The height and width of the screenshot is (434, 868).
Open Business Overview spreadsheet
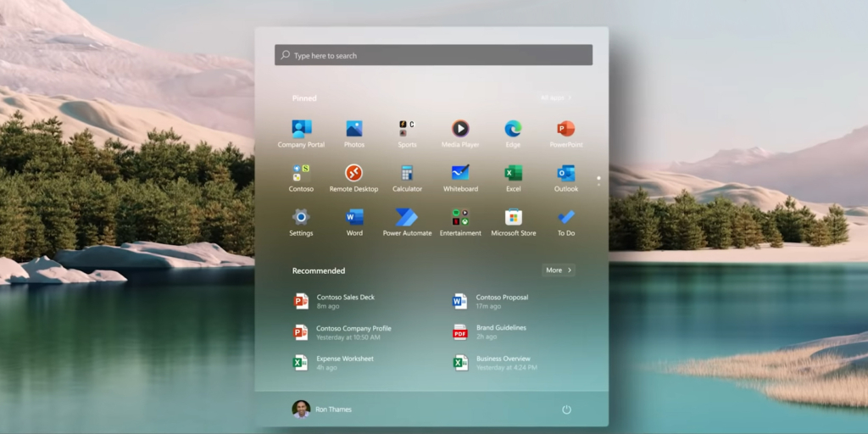point(495,363)
